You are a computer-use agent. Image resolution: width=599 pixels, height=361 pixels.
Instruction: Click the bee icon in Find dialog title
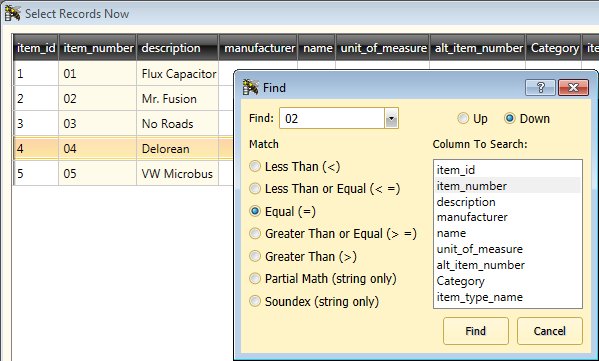[x=251, y=87]
